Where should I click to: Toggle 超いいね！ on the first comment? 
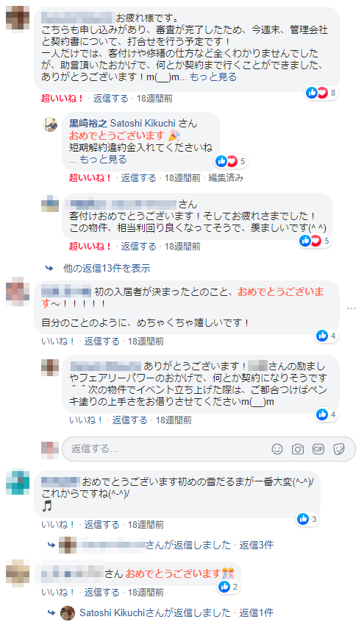(x=63, y=99)
